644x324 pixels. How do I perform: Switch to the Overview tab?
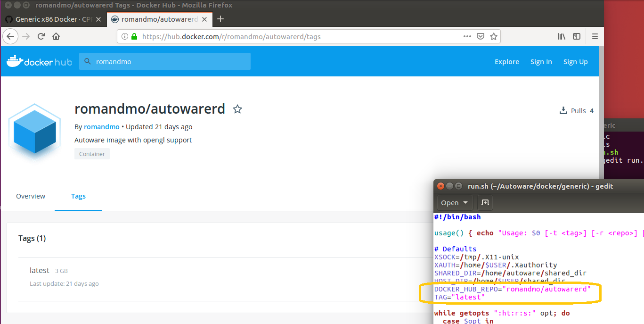31,196
